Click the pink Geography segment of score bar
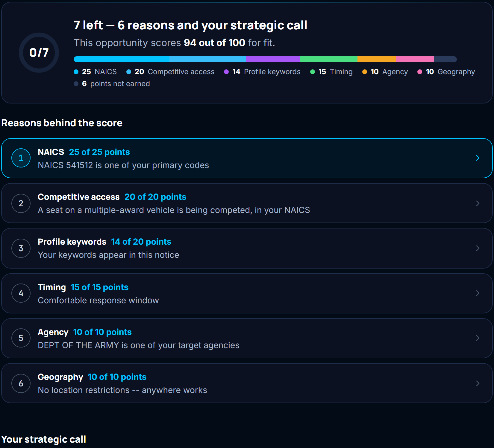494x448 pixels. pyautogui.click(x=415, y=59)
